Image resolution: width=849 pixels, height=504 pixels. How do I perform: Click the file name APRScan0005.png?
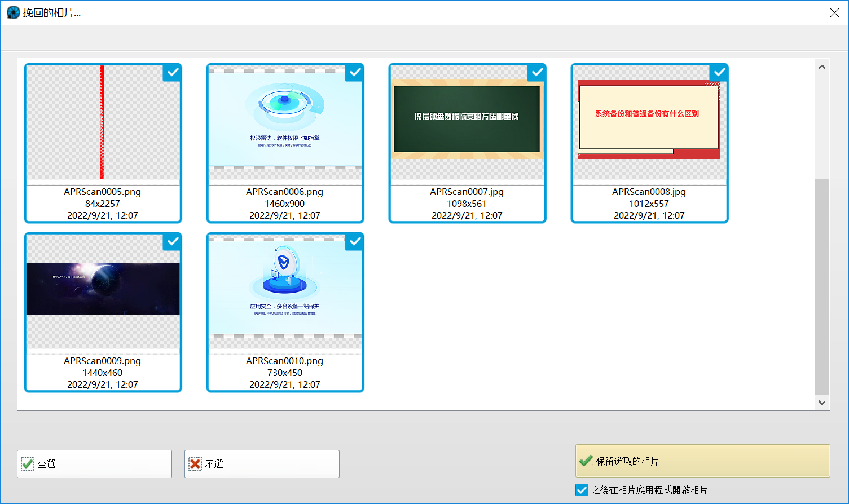click(x=103, y=192)
